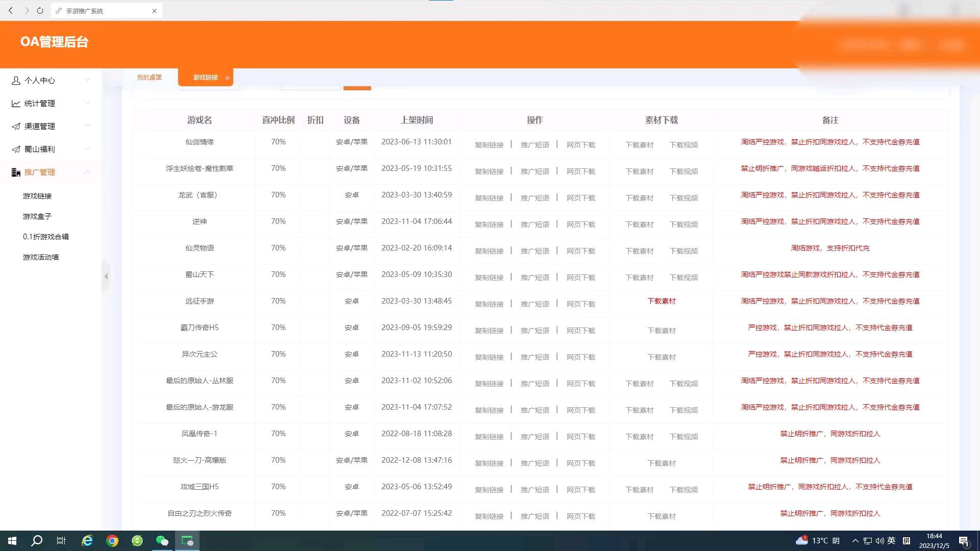Click the 推广管理 building icon

point(16,172)
